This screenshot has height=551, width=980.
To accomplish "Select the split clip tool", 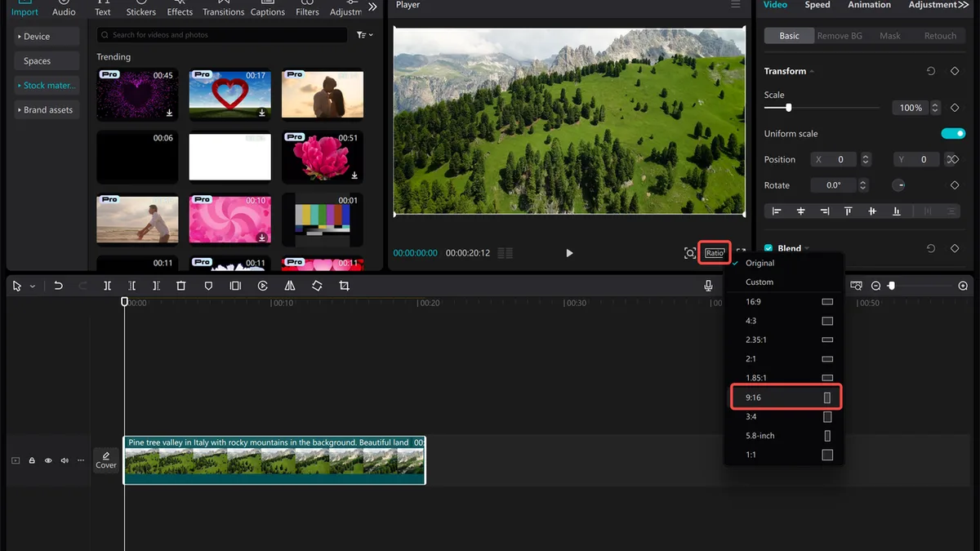I will [x=107, y=286].
